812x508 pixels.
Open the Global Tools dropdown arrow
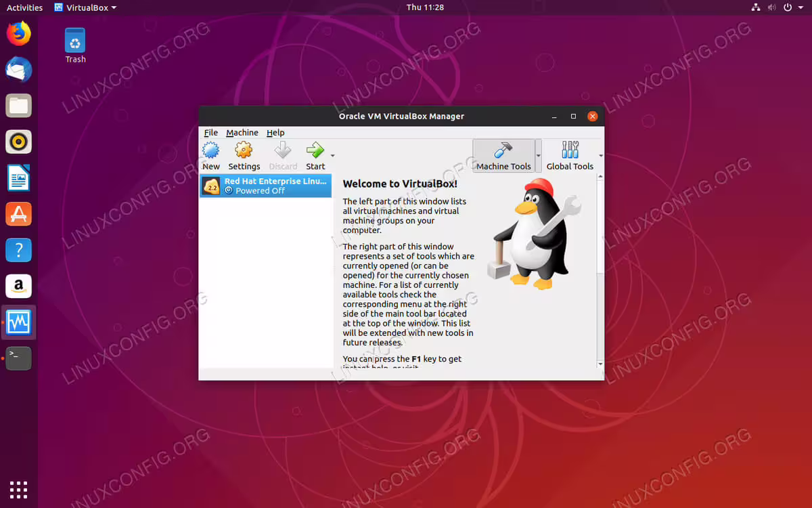600,156
